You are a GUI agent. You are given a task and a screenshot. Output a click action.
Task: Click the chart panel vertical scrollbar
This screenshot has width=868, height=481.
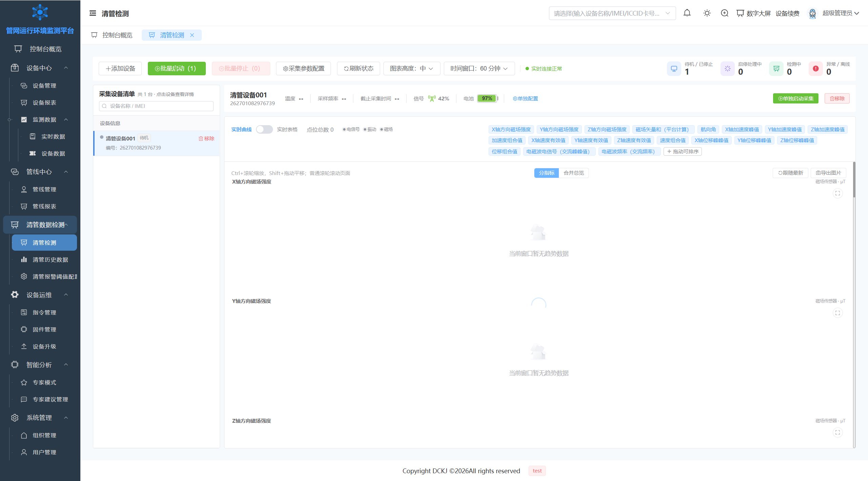[x=854, y=180]
